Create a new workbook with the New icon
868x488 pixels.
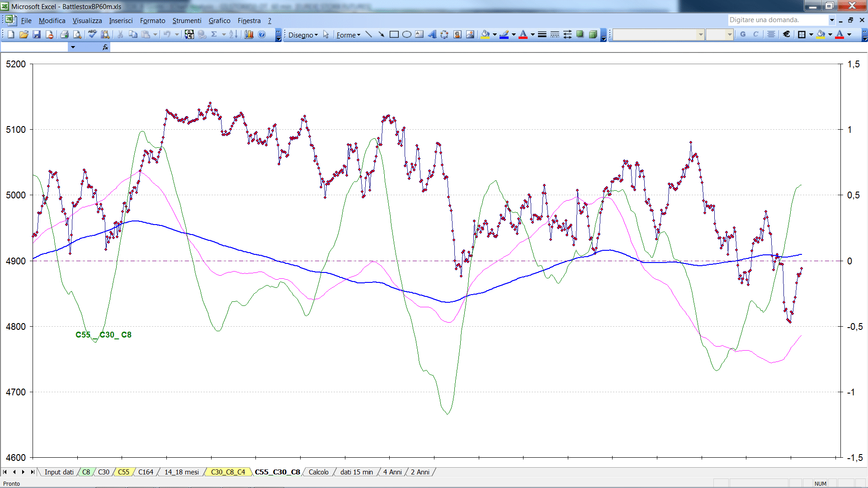(x=11, y=34)
